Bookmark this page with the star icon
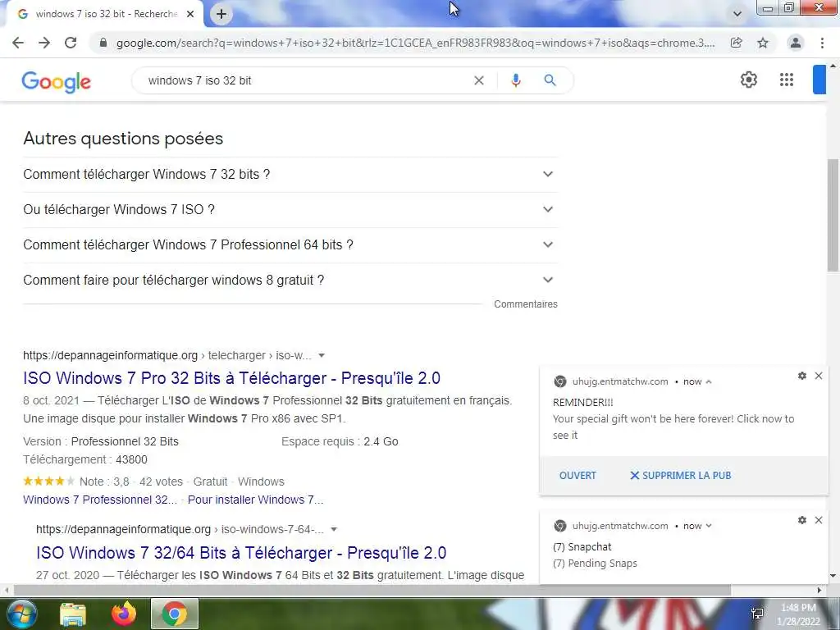This screenshot has height=630, width=840. pyautogui.click(x=763, y=43)
